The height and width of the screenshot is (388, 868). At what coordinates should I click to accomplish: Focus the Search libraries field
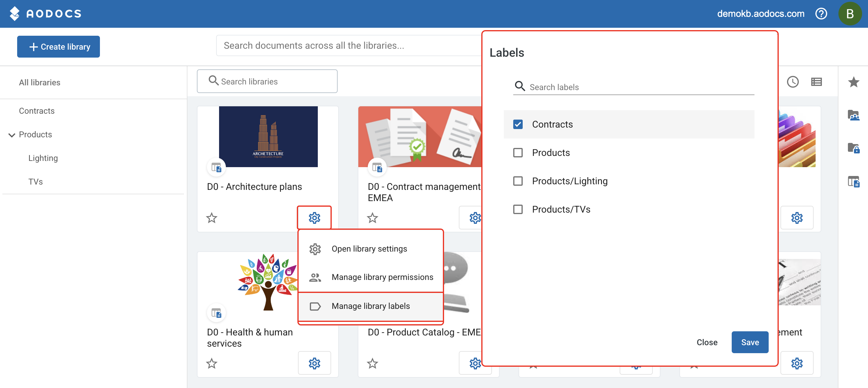267,81
